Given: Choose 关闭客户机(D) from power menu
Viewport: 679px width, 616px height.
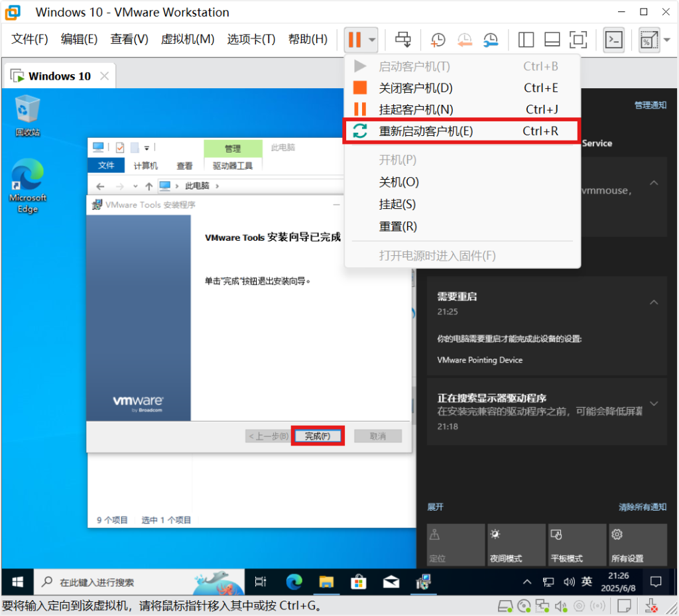Looking at the screenshot, I should [462, 88].
